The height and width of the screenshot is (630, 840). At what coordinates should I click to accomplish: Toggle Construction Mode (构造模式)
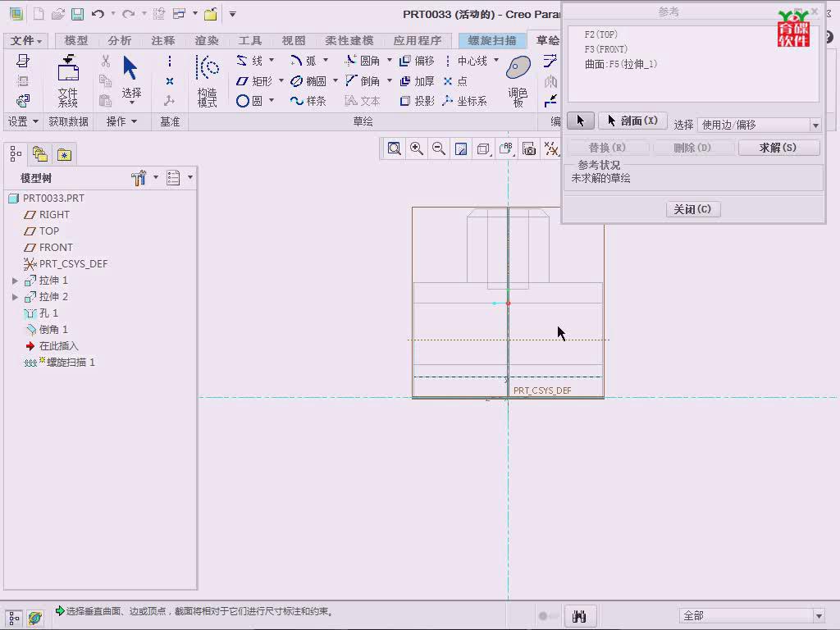[x=208, y=81]
